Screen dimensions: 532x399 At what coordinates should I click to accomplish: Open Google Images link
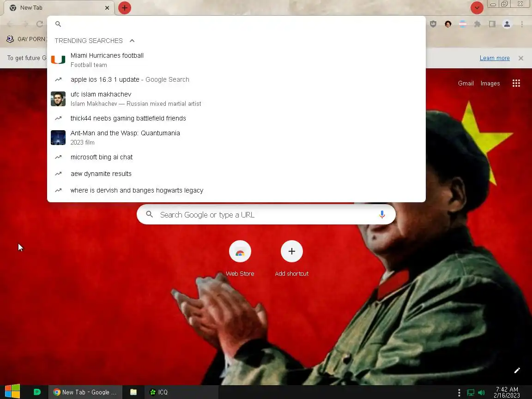(490, 84)
